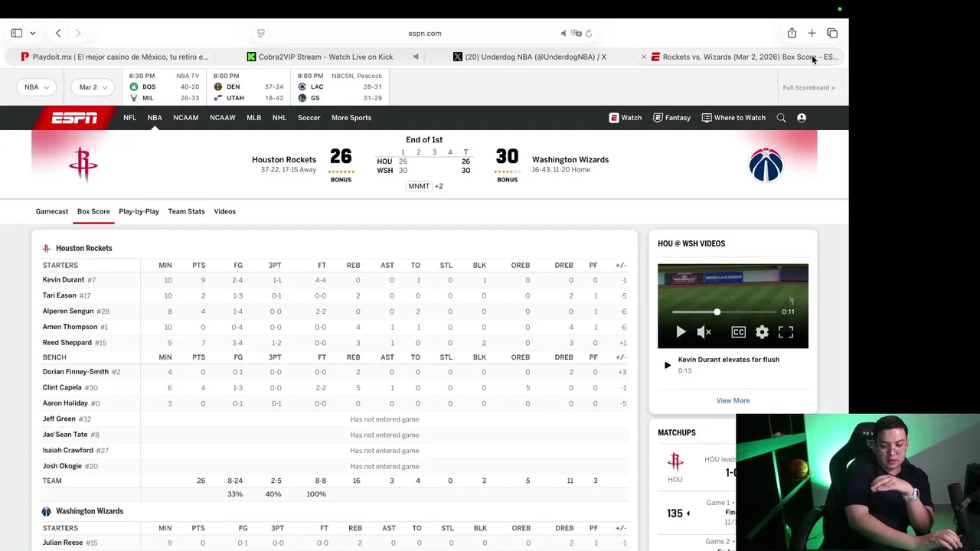The width and height of the screenshot is (980, 551).
Task: Enter fullscreen on the video player
Action: click(786, 331)
